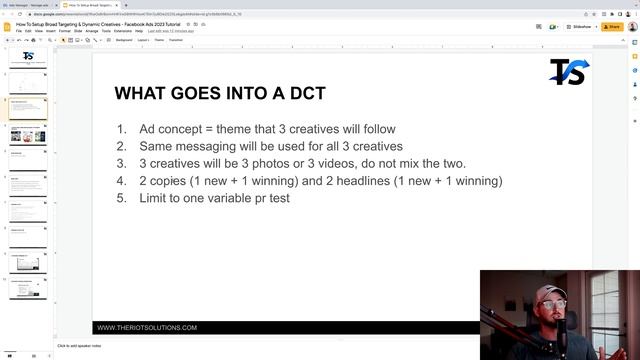Select the Line tool icon

pyautogui.click(x=95, y=40)
